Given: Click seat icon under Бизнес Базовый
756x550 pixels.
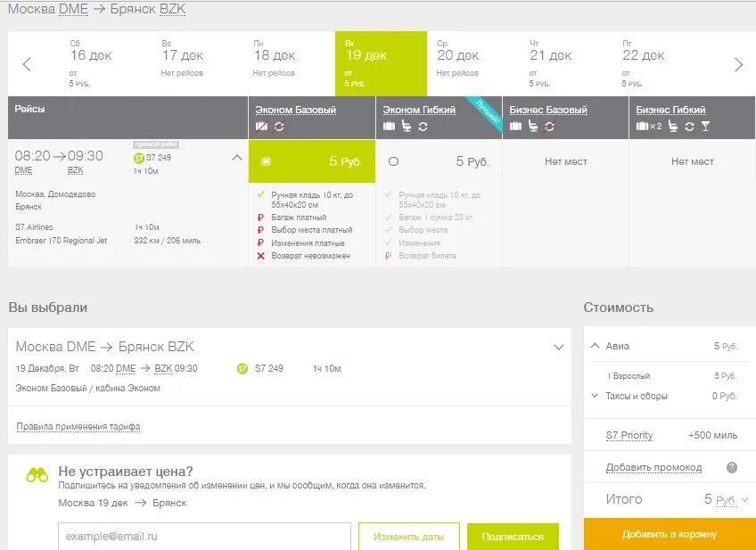Looking at the screenshot, I should 533,127.
